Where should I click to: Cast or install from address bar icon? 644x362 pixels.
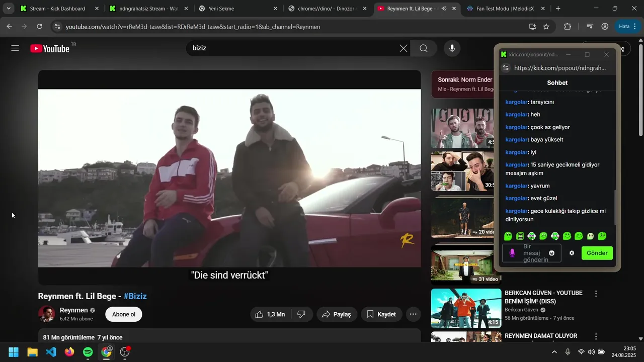(x=532, y=26)
